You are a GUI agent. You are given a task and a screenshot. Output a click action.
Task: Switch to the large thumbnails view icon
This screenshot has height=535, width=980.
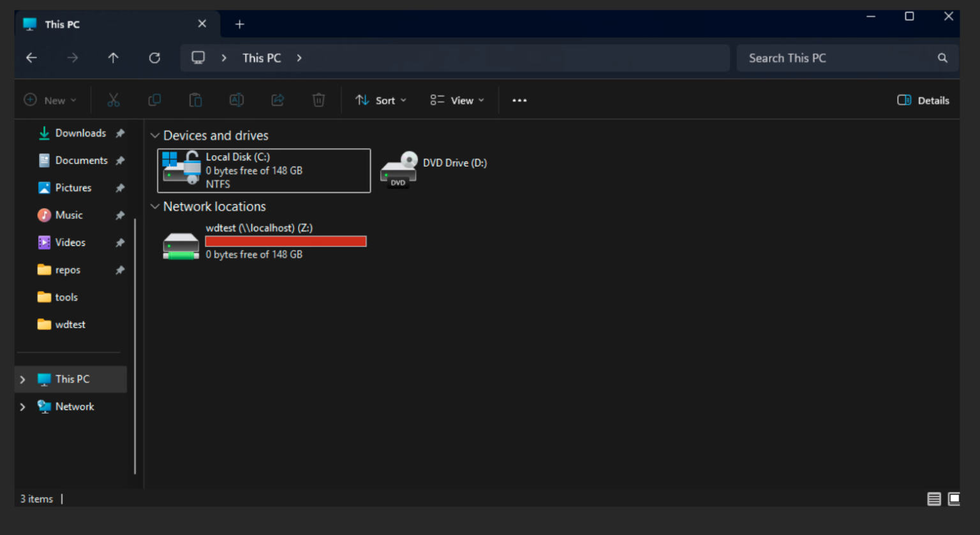coord(954,499)
